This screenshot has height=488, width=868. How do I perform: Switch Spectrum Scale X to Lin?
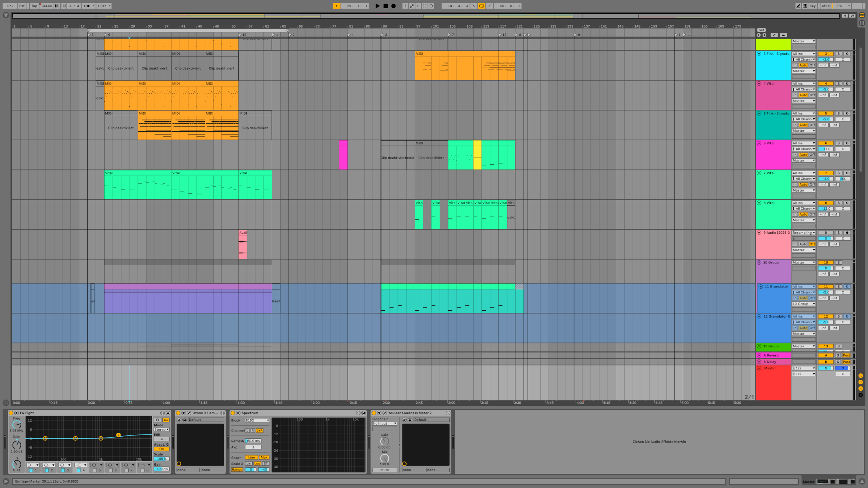pyautogui.click(x=249, y=463)
